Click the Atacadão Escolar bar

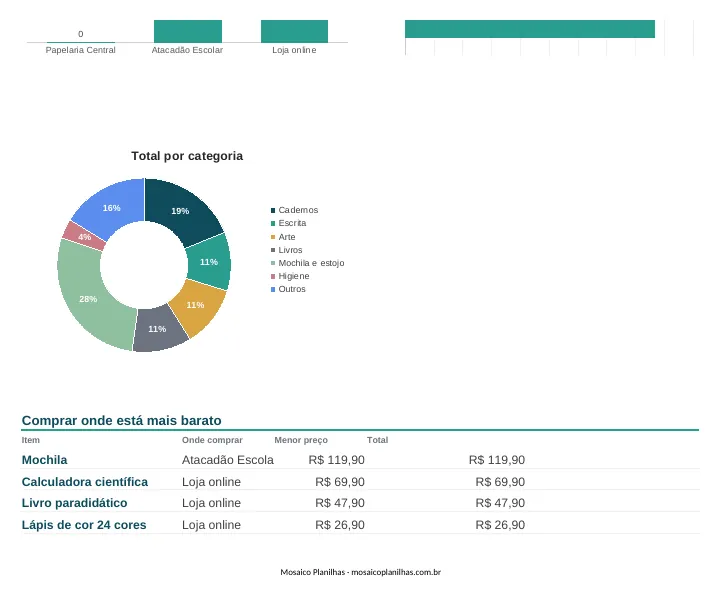tap(188, 31)
